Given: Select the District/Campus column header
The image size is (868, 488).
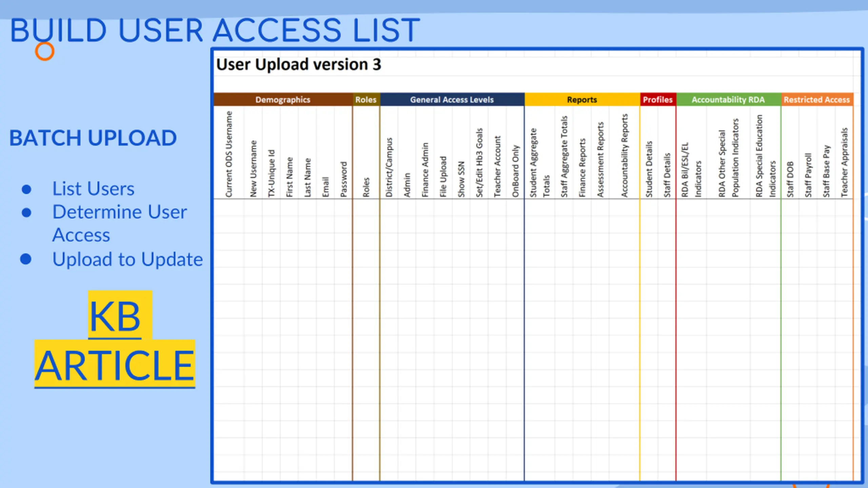Looking at the screenshot, I should click(x=389, y=167).
